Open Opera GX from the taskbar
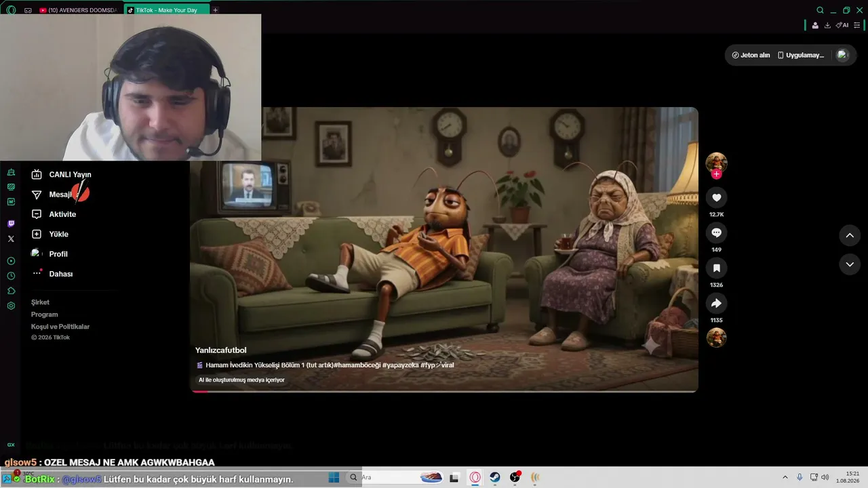The height and width of the screenshot is (488, 868). (x=475, y=477)
